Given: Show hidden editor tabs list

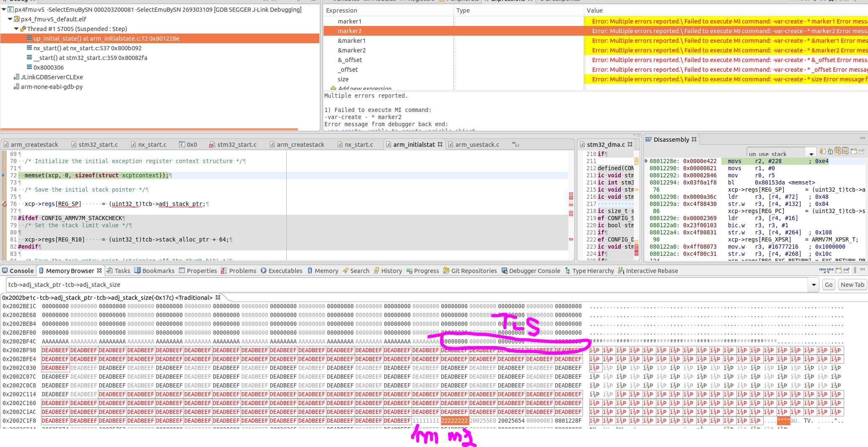Looking at the screenshot, I should click(516, 145).
